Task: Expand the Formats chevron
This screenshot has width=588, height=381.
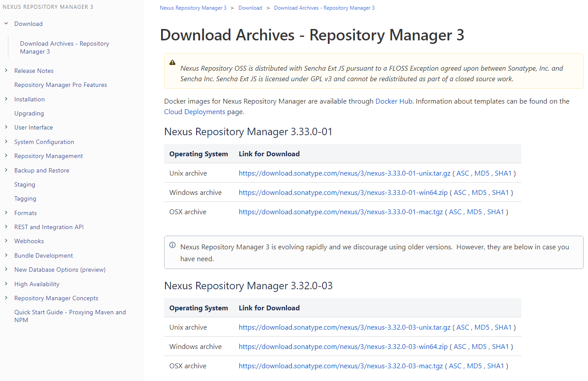Action: pyautogui.click(x=6, y=212)
